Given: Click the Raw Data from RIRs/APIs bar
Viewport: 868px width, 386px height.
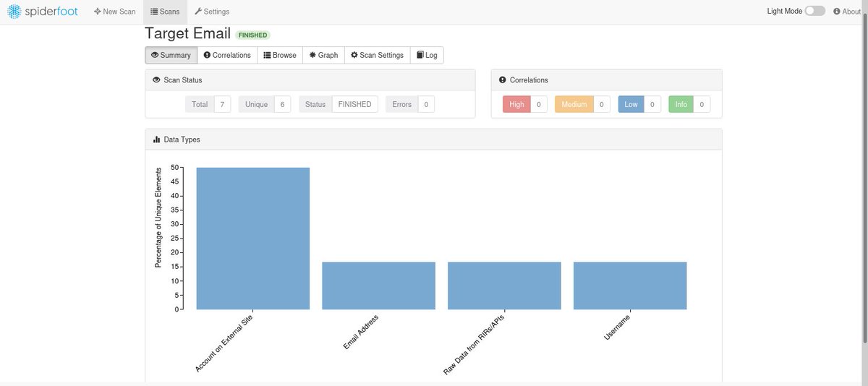Looking at the screenshot, I should (x=504, y=286).
